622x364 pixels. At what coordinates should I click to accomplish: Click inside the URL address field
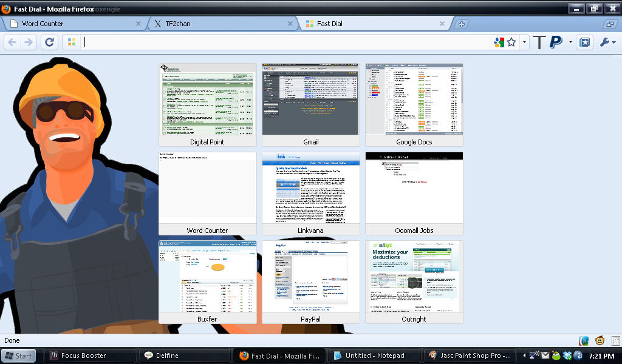[x=285, y=42]
